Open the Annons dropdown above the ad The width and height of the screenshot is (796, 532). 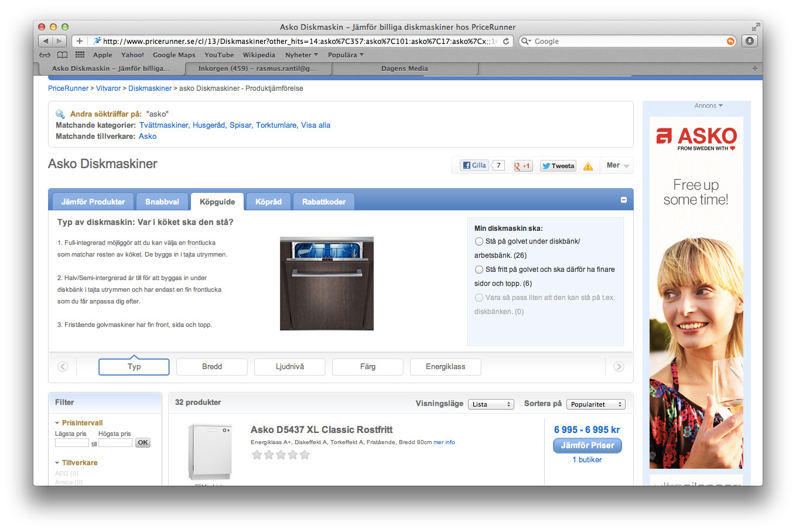(709, 106)
